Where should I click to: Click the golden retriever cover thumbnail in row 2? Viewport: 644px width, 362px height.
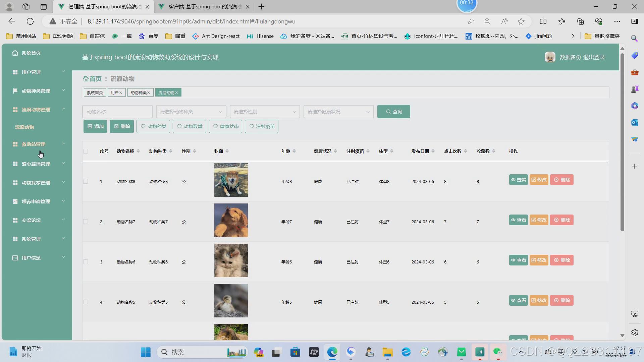231,220
